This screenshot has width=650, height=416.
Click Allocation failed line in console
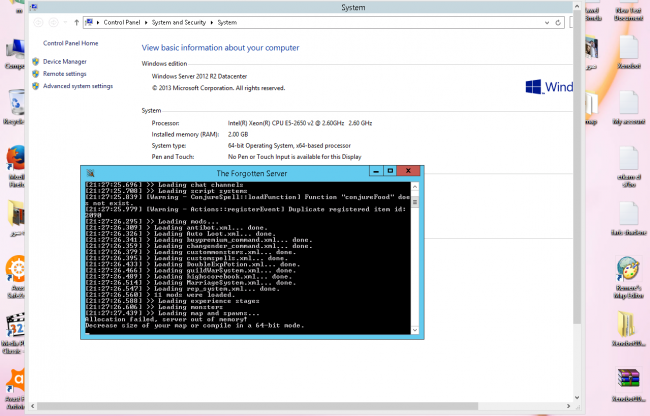(x=166, y=319)
